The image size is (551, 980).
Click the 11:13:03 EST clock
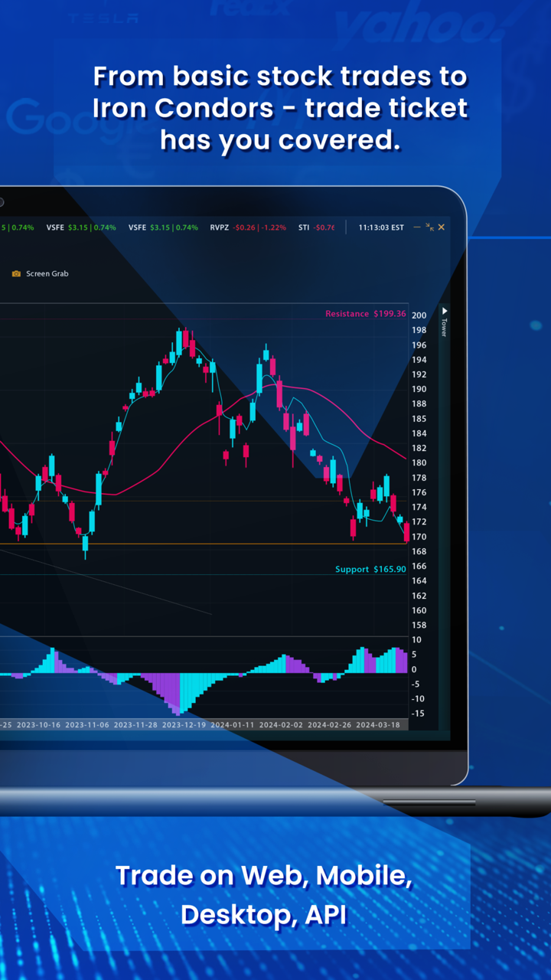click(380, 227)
